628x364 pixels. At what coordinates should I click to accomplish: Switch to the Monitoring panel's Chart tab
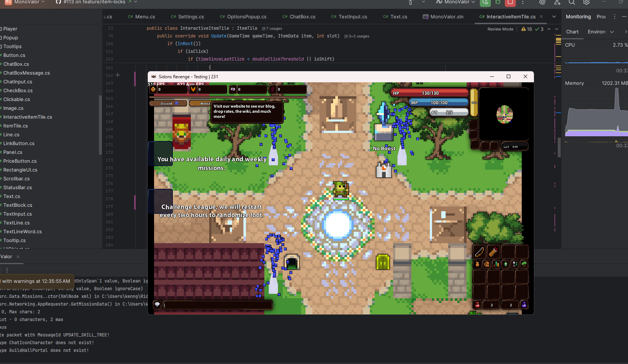click(572, 32)
